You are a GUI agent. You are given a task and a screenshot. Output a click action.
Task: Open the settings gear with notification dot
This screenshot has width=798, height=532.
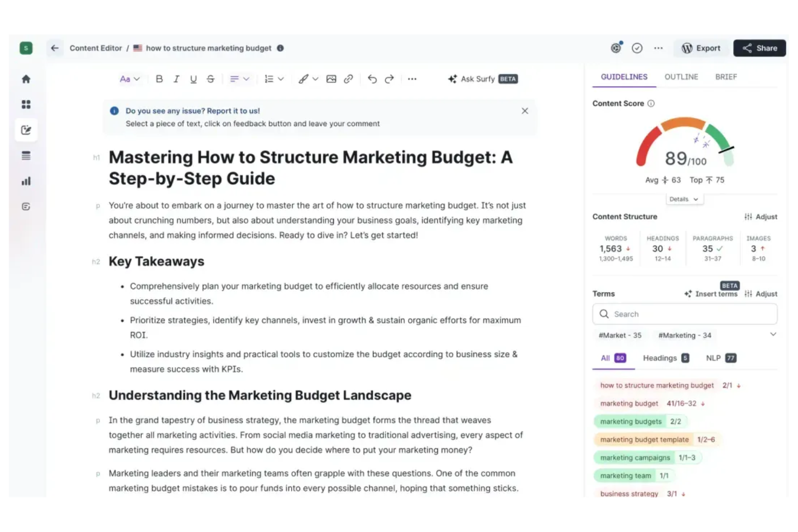click(616, 48)
